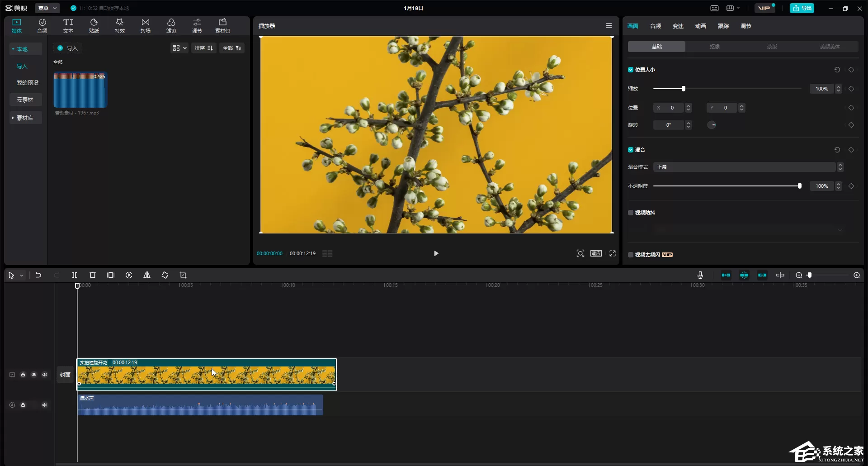
Task: Click the undo icon in timeline toolbar
Action: pyautogui.click(x=38, y=275)
